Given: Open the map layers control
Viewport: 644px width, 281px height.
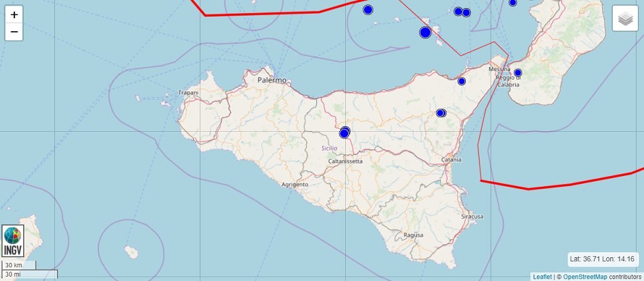Looking at the screenshot, I should coord(625,19).
